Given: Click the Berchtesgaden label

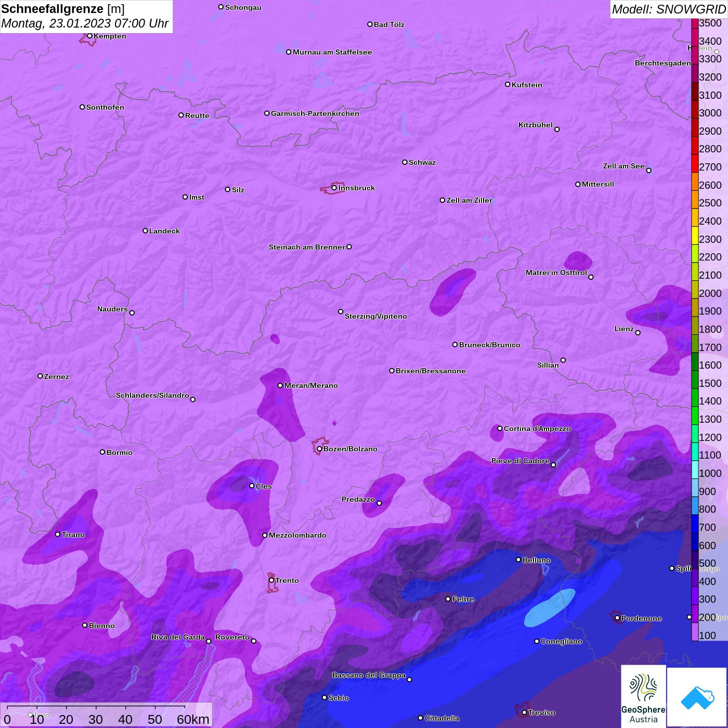Looking at the screenshot, I should tap(663, 63).
